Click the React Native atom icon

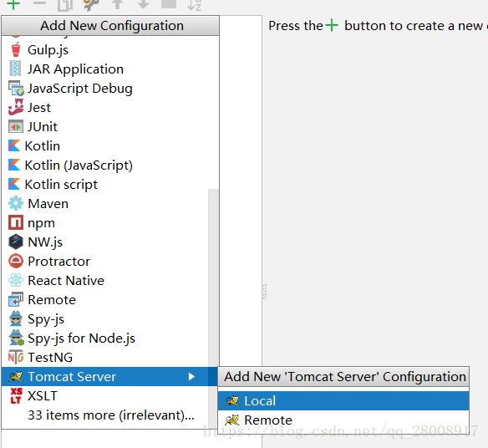click(x=16, y=280)
